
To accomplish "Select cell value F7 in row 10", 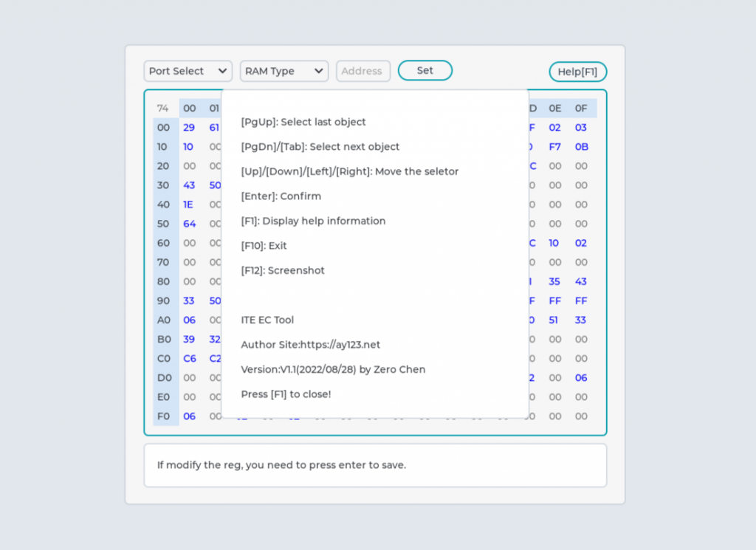I will [x=554, y=147].
